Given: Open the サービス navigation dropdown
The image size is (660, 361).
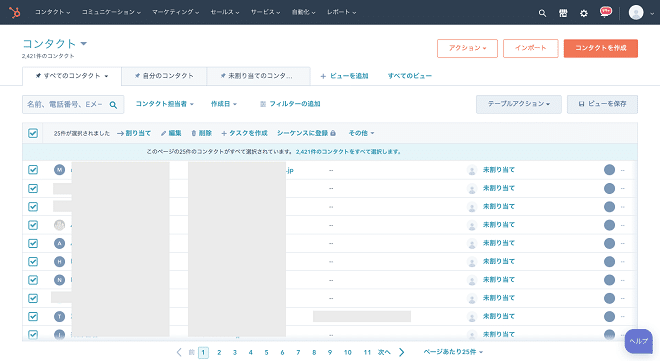Looking at the screenshot, I should [265, 12].
